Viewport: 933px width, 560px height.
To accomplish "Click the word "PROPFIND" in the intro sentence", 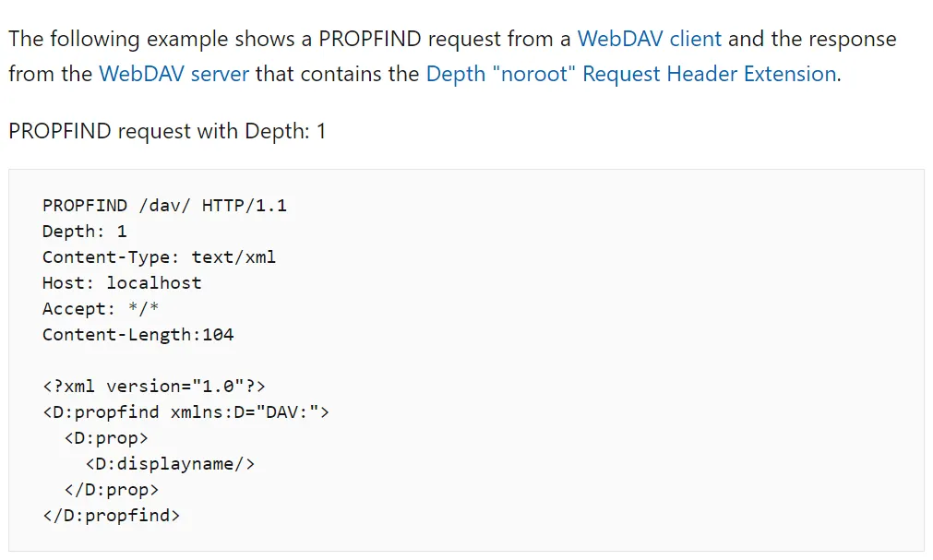I will pyautogui.click(x=369, y=39).
